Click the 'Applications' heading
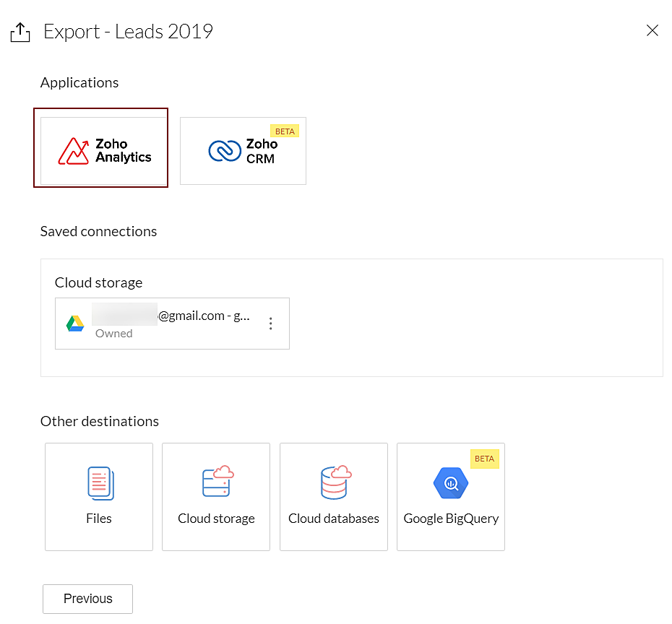The height and width of the screenshot is (624, 672). pos(79,82)
